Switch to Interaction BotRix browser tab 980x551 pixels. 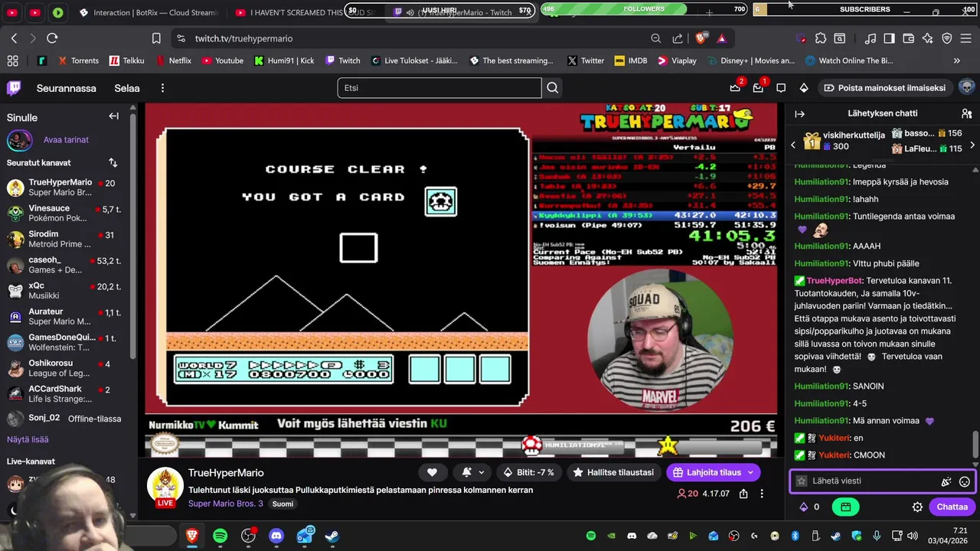coord(149,12)
